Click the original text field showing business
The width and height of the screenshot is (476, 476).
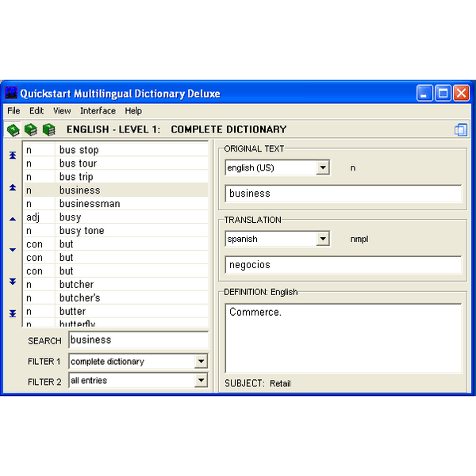click(x=344, y=194)
